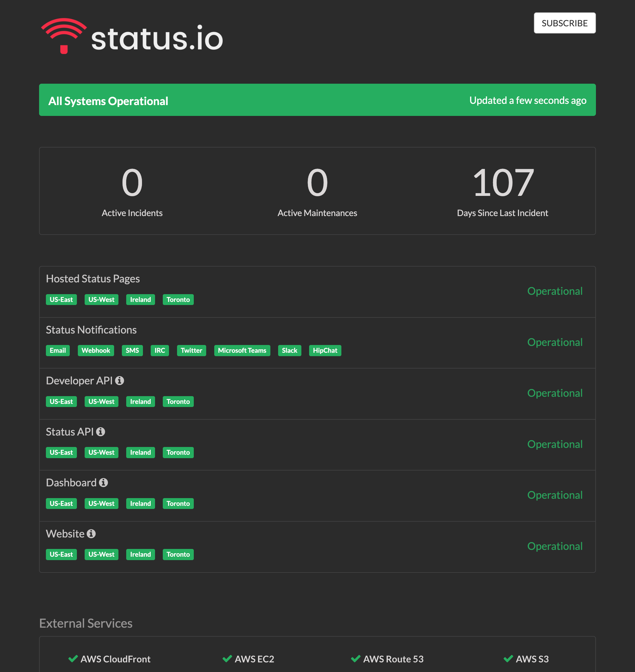Click the External Services heading

(x=86, y=623)
